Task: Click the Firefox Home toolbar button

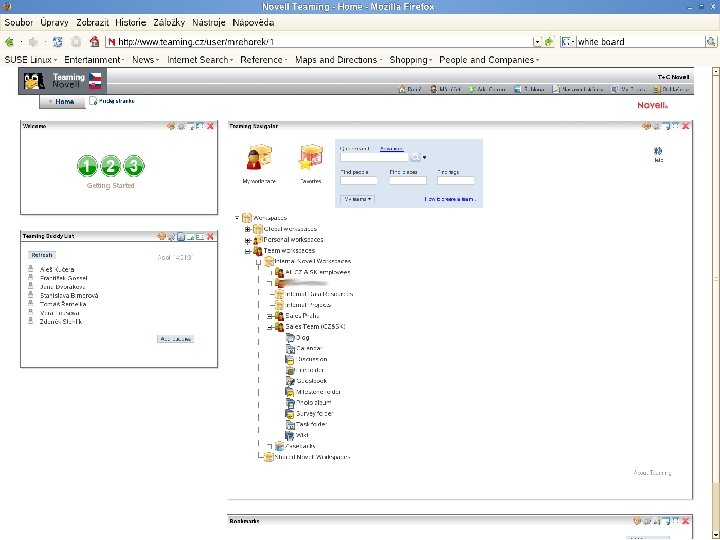Action: [94, 42]
